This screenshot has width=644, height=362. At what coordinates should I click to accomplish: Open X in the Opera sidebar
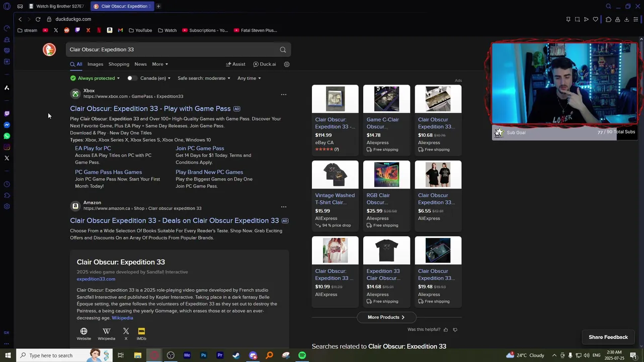click(7, 158)
